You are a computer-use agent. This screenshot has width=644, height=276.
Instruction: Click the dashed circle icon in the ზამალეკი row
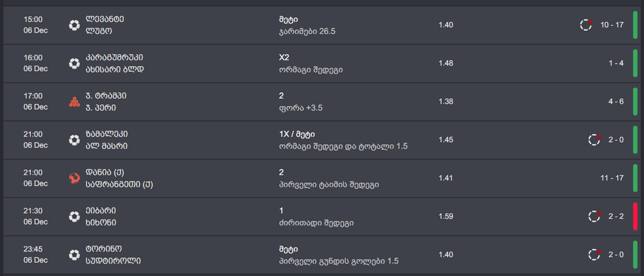pos(594,140)
